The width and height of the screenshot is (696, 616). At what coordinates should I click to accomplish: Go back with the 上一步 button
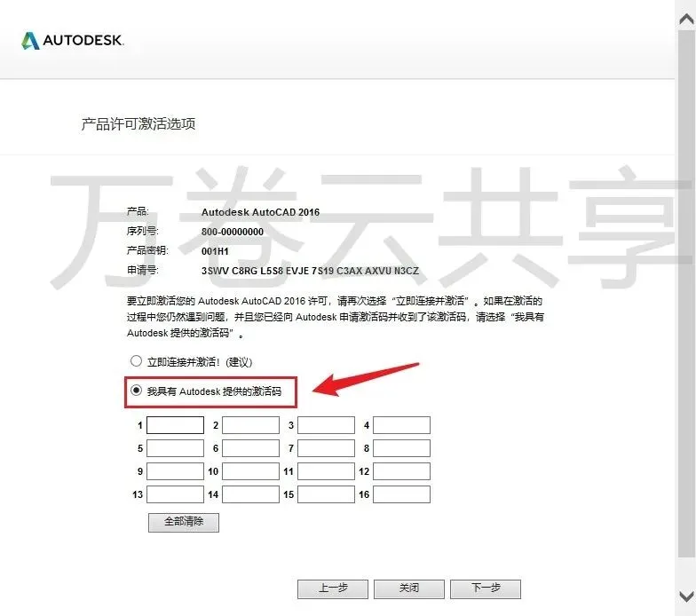333,589
